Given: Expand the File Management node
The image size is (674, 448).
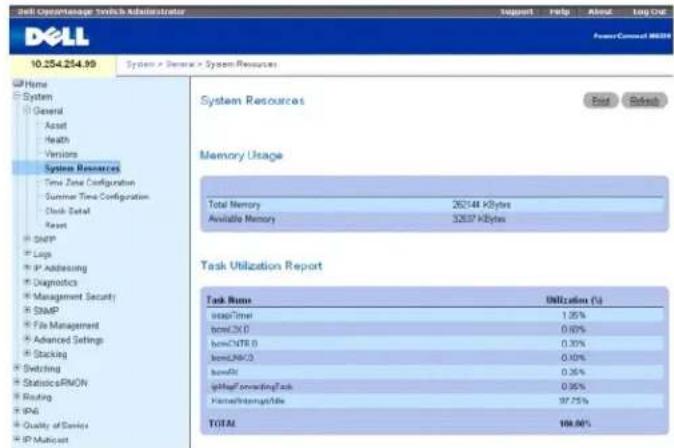Looking at the screenshot, I should point(28,325).
